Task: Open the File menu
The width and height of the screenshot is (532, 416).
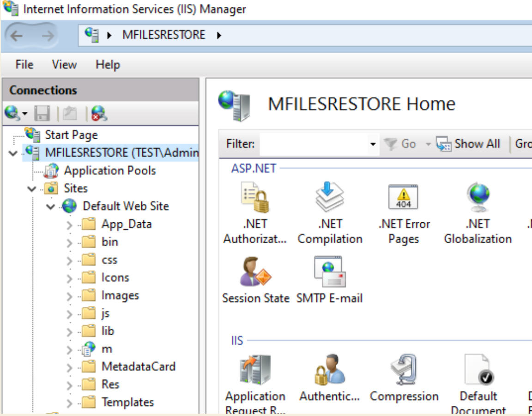Action: 24,64
